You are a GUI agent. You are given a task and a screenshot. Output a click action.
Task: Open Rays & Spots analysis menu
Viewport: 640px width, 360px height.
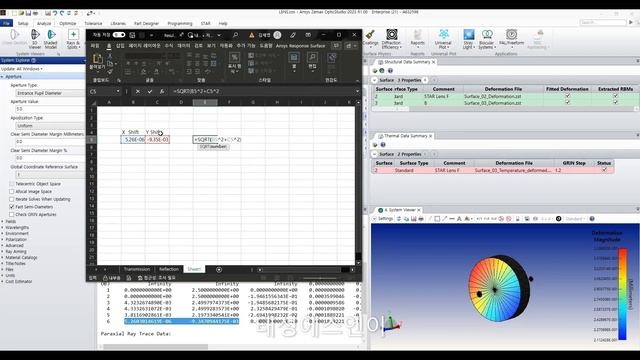73,39
